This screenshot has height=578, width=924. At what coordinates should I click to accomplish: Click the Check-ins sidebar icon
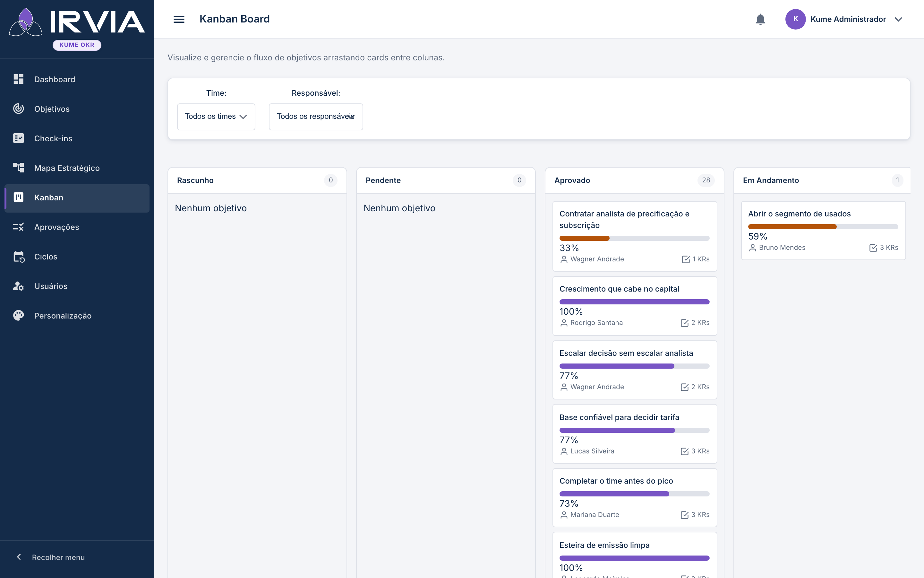18,138
